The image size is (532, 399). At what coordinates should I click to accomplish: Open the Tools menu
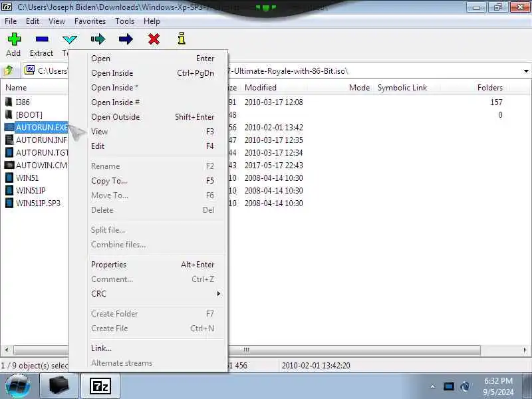[124, 21]
